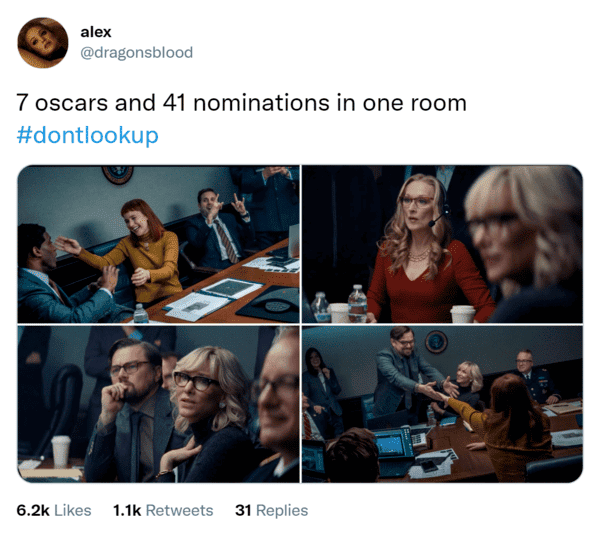Open alex's profile avatar picture
This screenshot has width=600, height=554.
[43, 42]
